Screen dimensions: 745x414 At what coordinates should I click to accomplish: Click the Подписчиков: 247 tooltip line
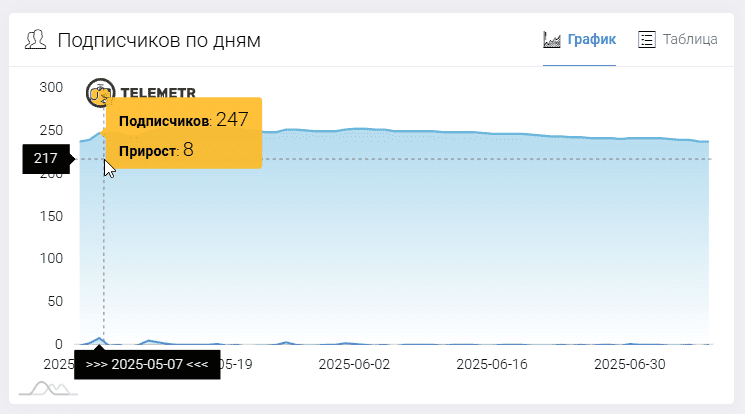pyautogui.click(x=183, y=120)
